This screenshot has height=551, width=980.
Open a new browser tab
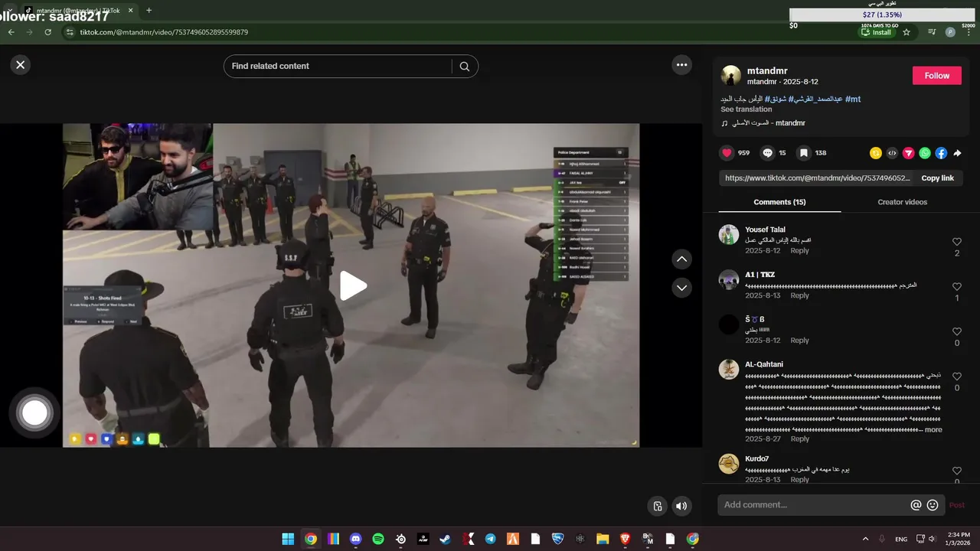click(x=149, y=11)
